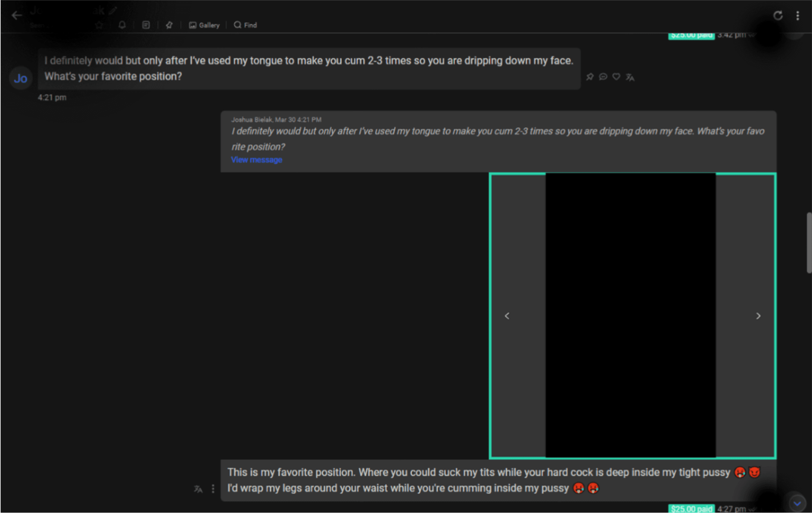812x513 pixels.
Task: Open the View message link
Action: [x=256, y=159]
